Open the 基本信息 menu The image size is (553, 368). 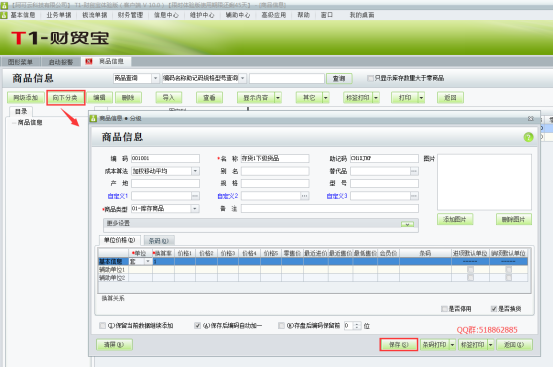click(x=23, y=15)
